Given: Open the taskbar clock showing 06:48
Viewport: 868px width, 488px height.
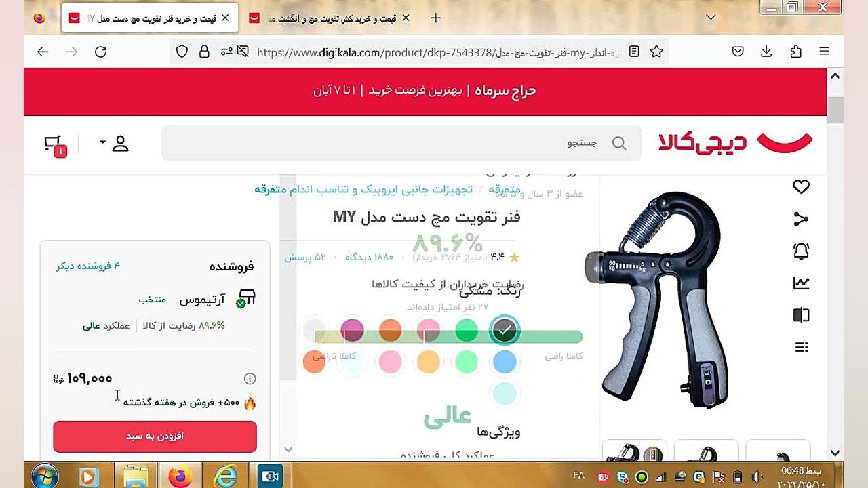Looking at the screenshot, I should [x=802, y=476].
